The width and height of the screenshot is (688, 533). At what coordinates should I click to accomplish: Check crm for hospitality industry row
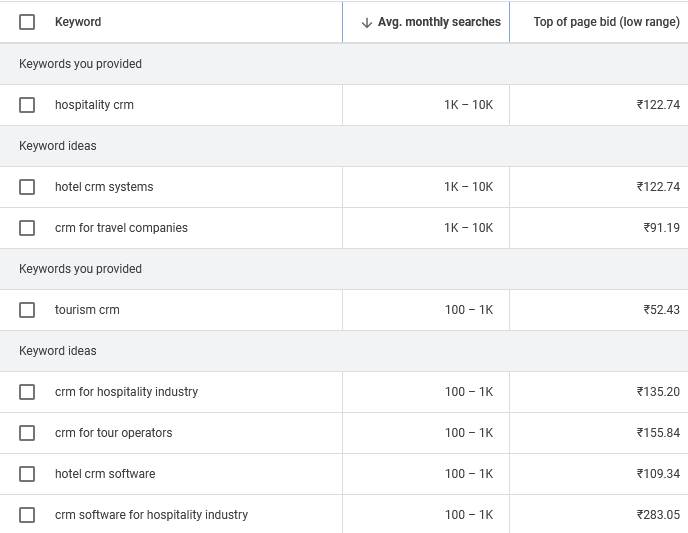[27, 392]
